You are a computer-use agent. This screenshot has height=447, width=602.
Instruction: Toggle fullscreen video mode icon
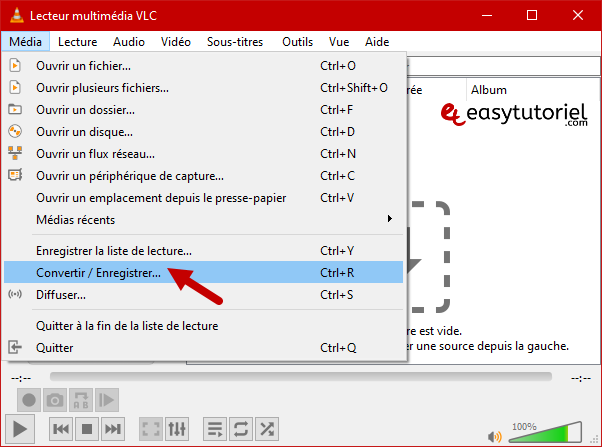coord(151,429)
